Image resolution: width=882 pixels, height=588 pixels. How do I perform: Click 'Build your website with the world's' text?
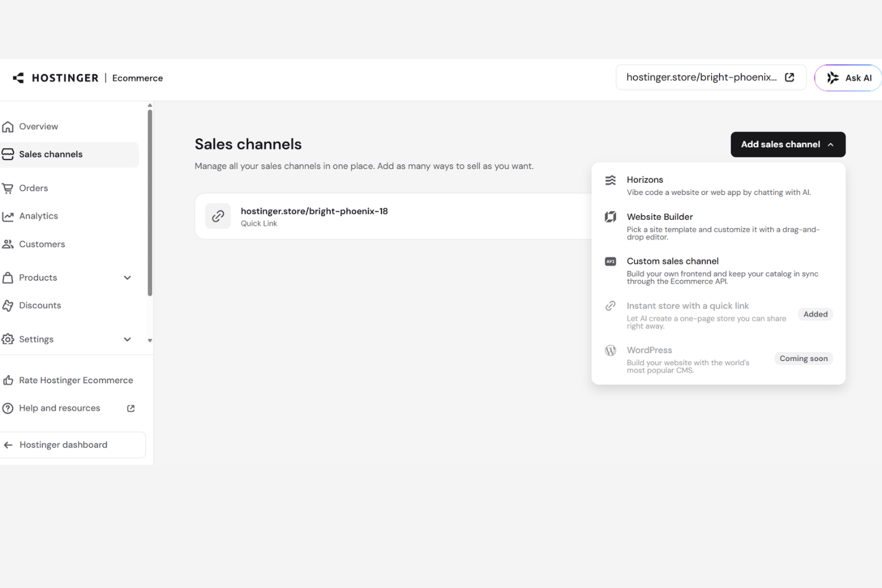688,366
